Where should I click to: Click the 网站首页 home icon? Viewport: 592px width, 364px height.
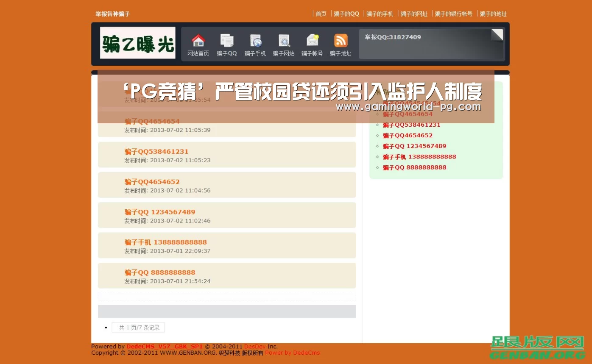[198, 41]
